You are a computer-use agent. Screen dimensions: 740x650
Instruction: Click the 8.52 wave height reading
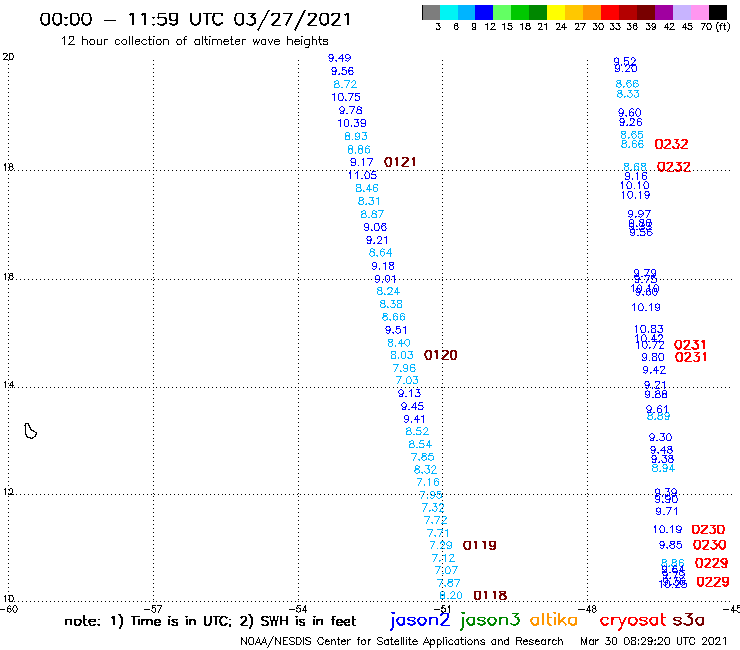417,431
